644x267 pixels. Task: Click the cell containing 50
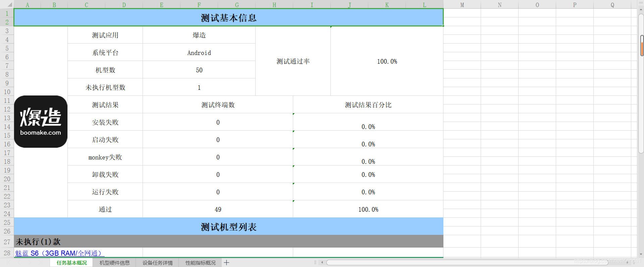(x=199, y=70)
